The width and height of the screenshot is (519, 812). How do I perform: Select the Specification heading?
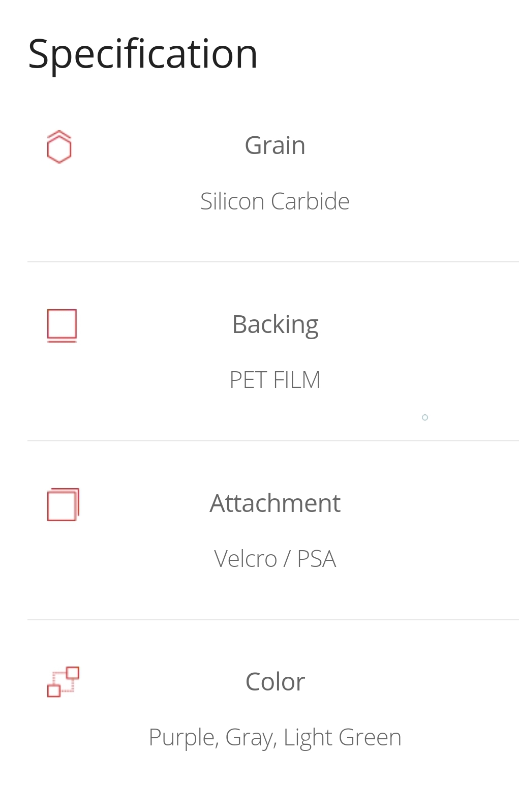pyautogui.click(x=143, y=54)
